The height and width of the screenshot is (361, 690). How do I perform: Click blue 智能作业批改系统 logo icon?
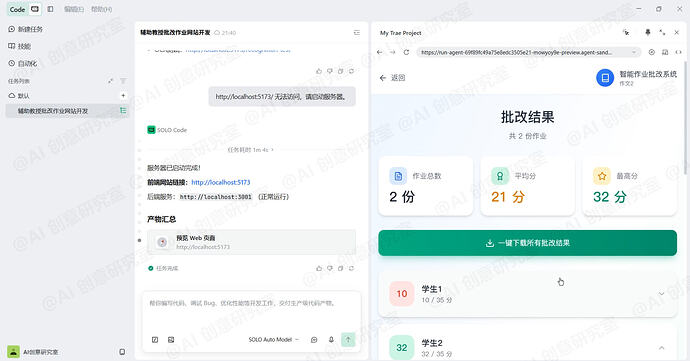tap(605, 78)
